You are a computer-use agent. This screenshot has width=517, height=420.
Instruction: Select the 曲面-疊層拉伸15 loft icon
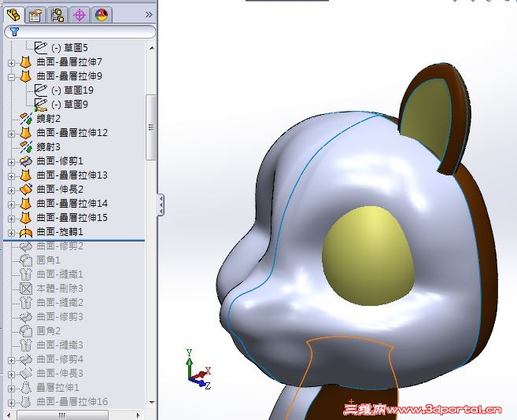(25, 218)
